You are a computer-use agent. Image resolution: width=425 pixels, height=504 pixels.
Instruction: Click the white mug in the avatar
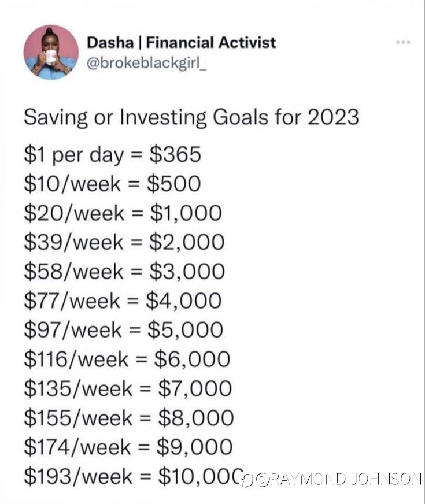point(51,57)
